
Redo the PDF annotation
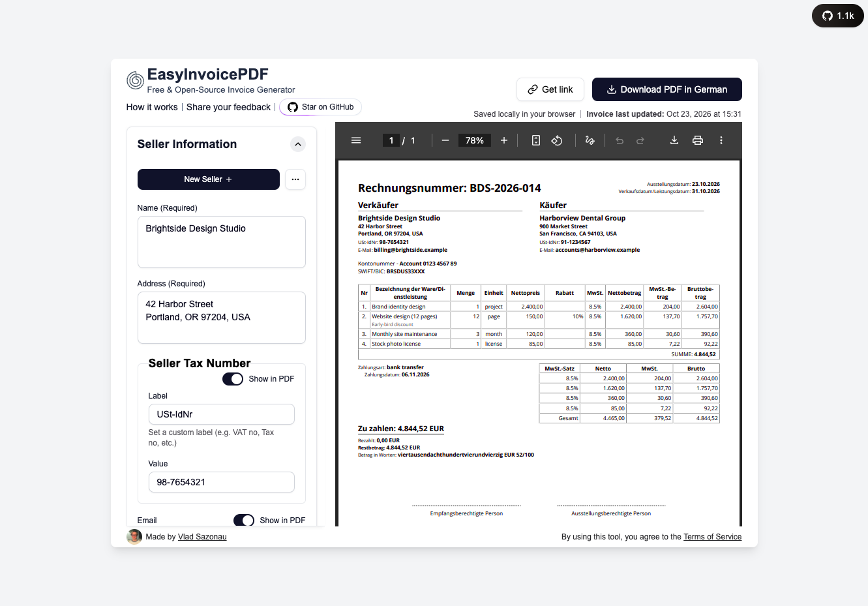(x=640, y=140)
